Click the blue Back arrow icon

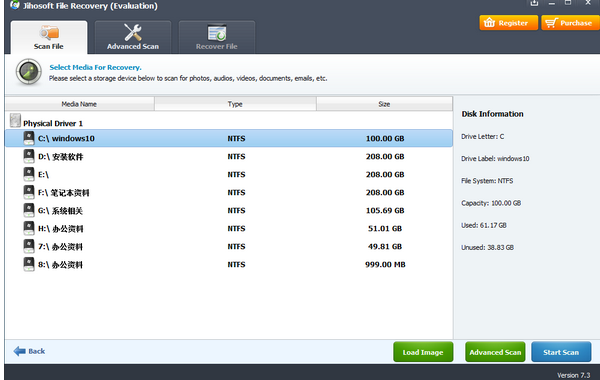(20, 351)
